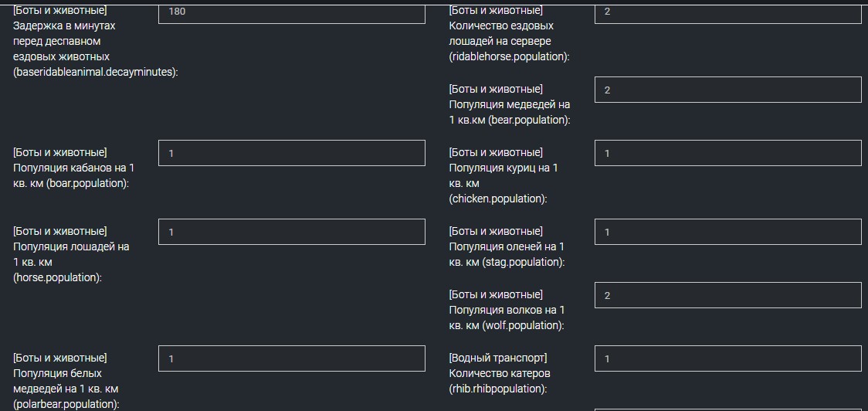868x411 pixels.
Task: Focus the ridablehorse.population input box
Action: tap(727, 12)
